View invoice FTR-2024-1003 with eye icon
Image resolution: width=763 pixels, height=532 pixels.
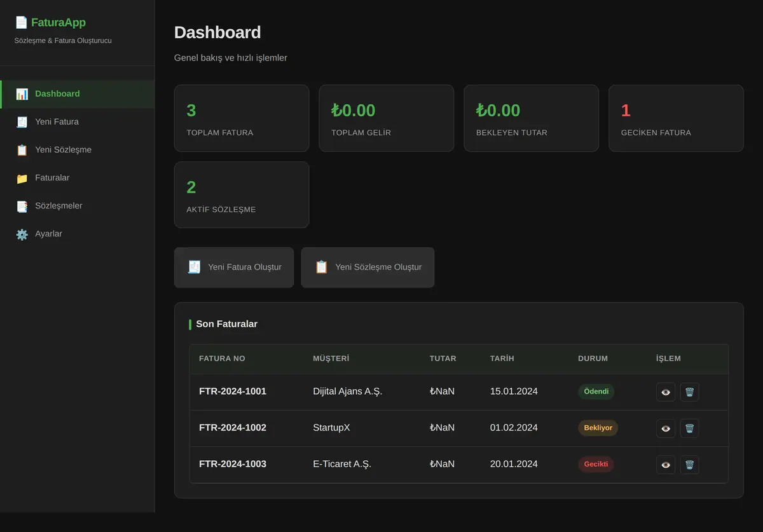click(x=666, y=465)
